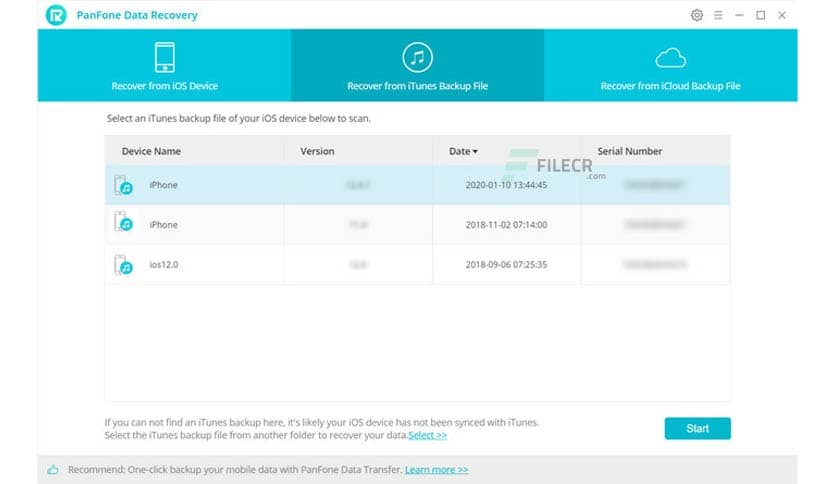Sort by Date using the arrow
Screen dimensions: 836x484
click(x=475, y=152)
